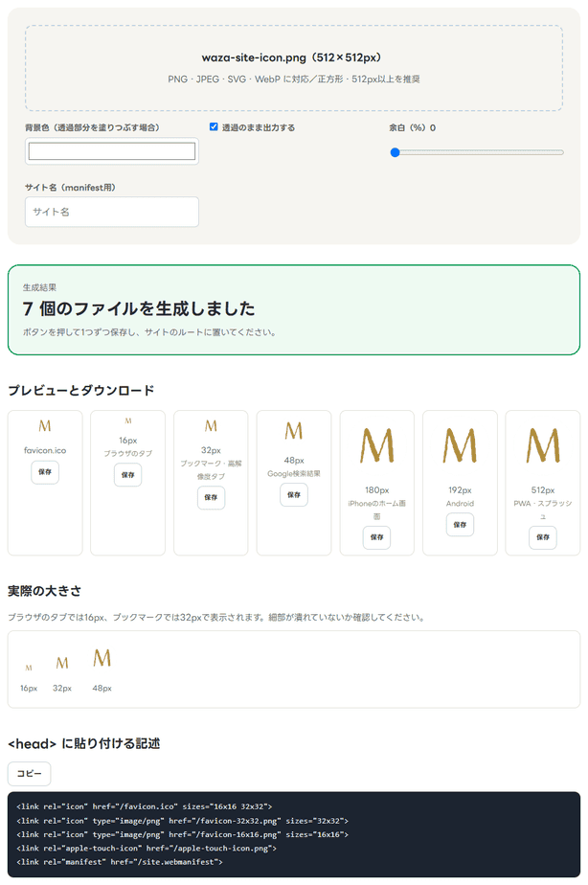Click the favicon.ico sizes code line
The image size is (588, 885).
point(145,806)
